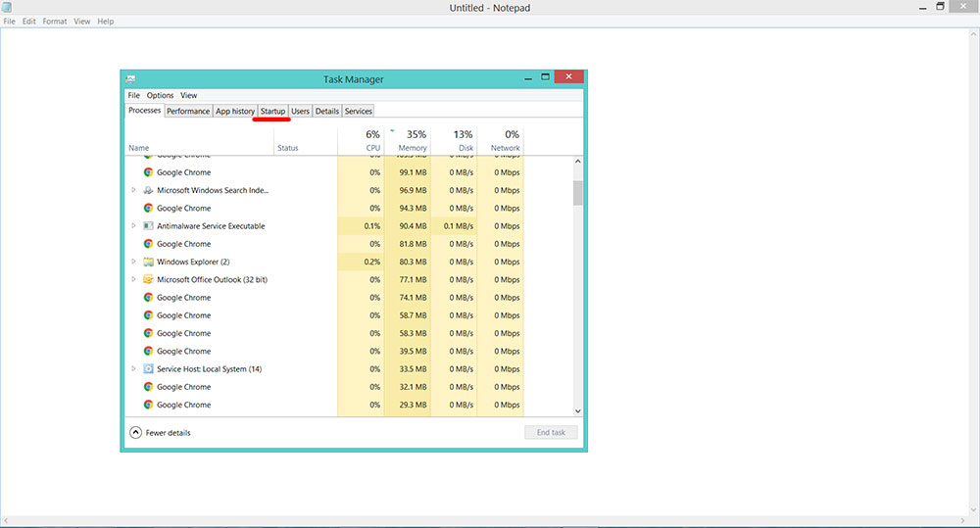Image resolution: width=980 pixels, height=528 pixels.
Task: Expand Antimalware Service Executable process
Action: [133, 225]
